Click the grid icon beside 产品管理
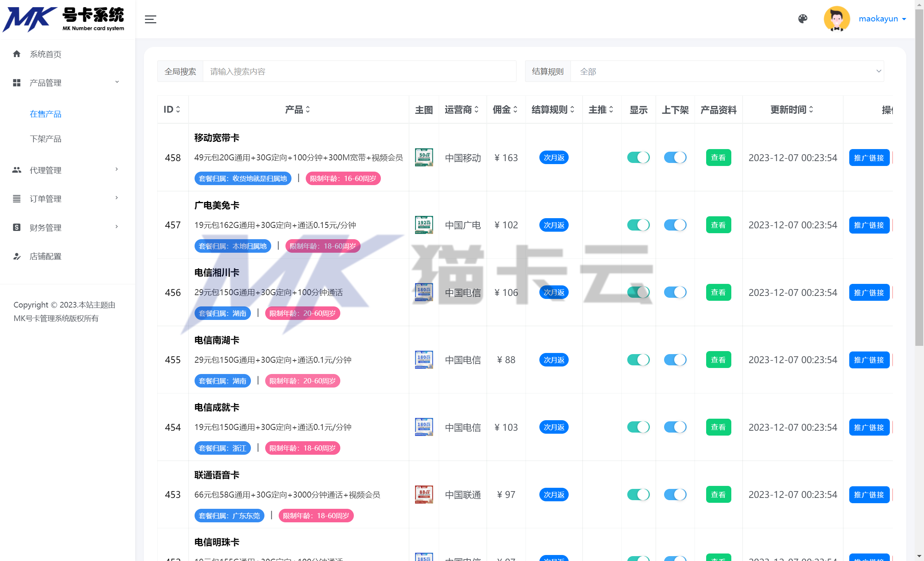 pos(17,83)
